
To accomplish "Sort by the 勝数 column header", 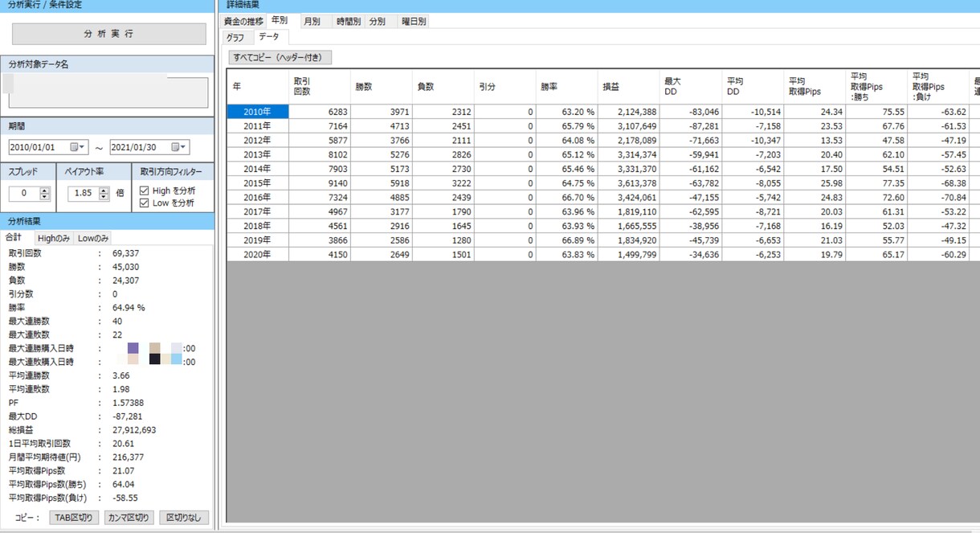I will click(382, 86).
